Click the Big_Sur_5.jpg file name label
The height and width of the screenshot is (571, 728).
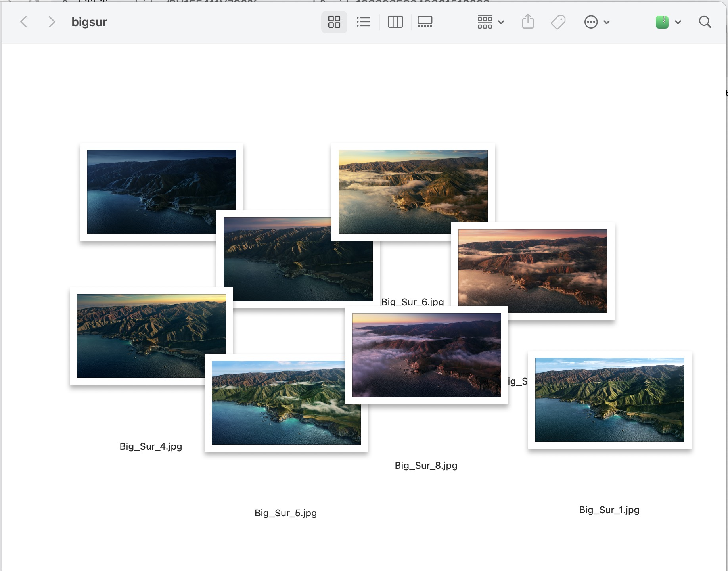pos(286,513)
